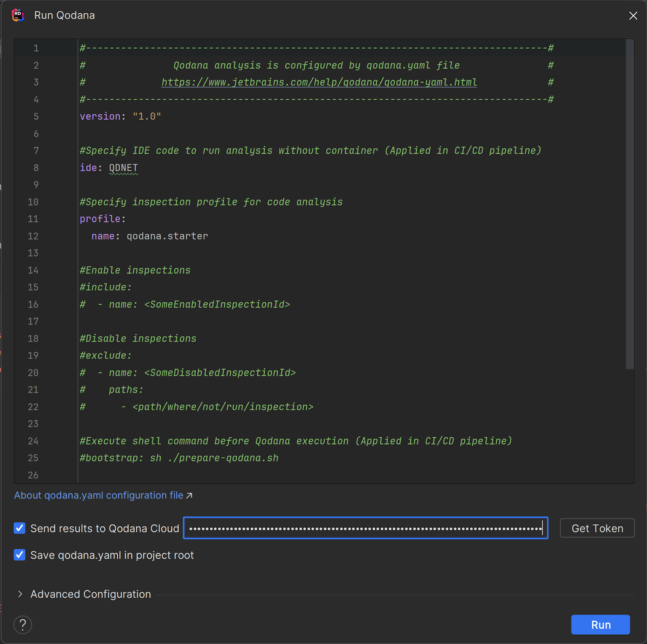
Task: Click the <SomeEnabledInspectionId> comment line
Action: coord(185,304)
